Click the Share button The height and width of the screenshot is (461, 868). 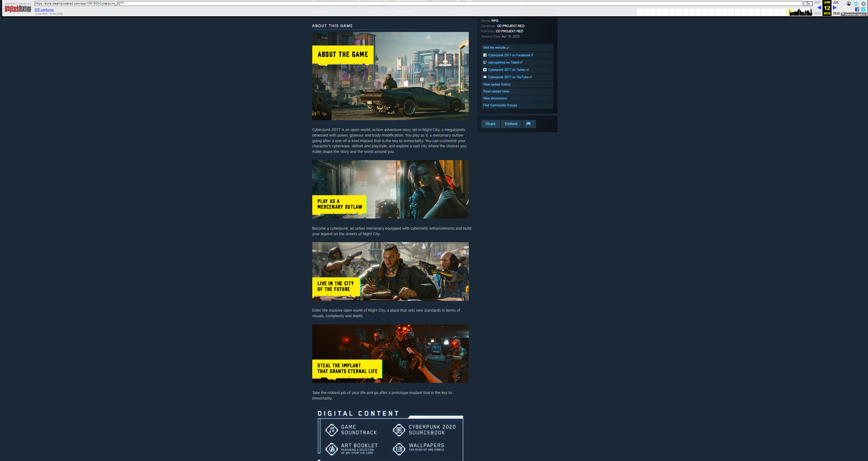pos(490,124)
